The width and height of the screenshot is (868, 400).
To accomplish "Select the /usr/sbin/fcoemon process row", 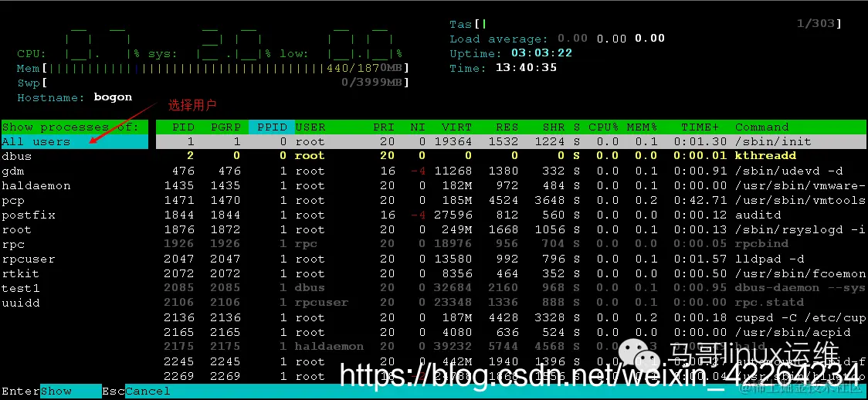I will 512,273.
